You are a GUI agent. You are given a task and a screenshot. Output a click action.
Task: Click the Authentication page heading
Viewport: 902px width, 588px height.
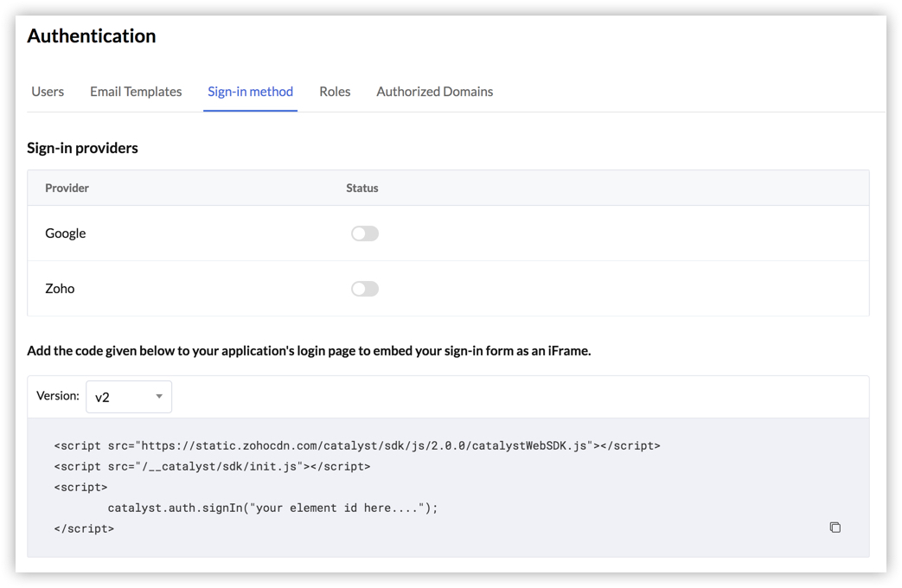click(92, 35)
